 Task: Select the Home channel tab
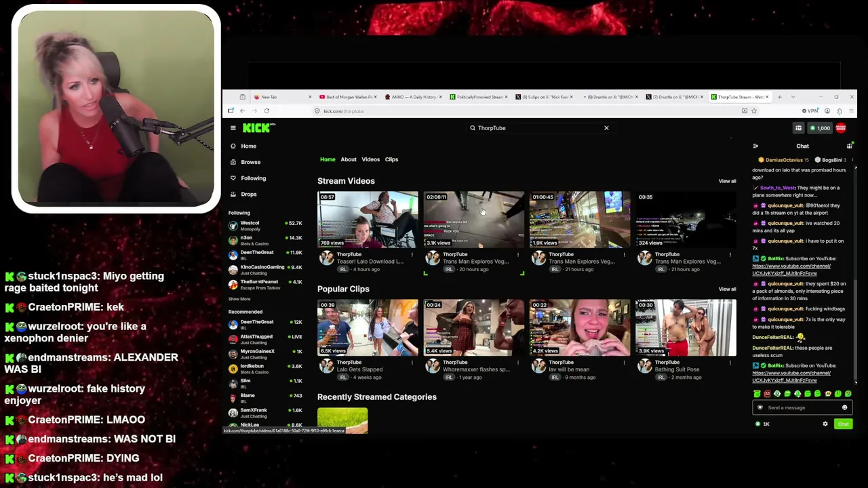328,159
